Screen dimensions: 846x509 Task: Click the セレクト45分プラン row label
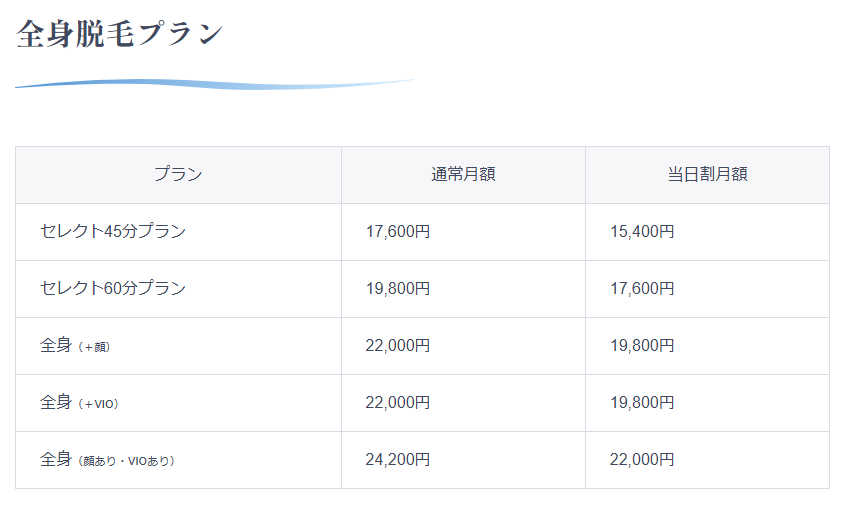coord(113,232)
